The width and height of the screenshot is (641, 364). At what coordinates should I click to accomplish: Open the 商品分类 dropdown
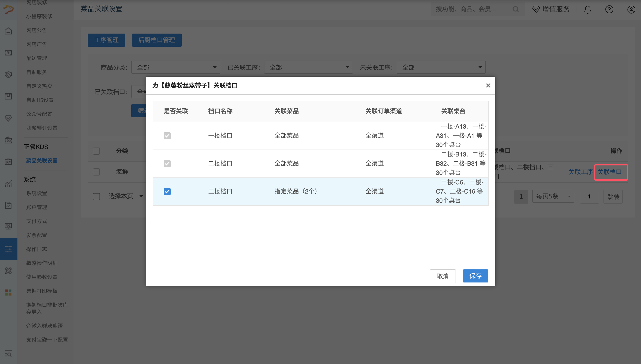pos(176,67)
